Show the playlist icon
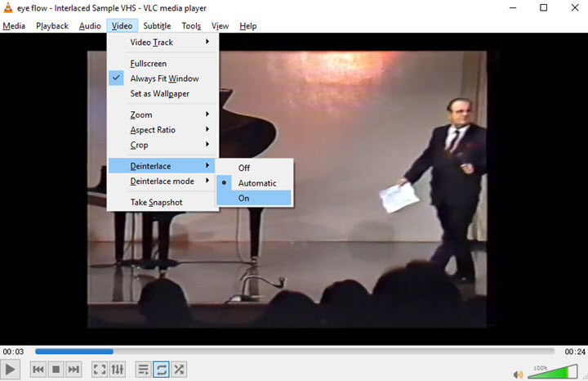588x381 pixels. tap(143, 370)
